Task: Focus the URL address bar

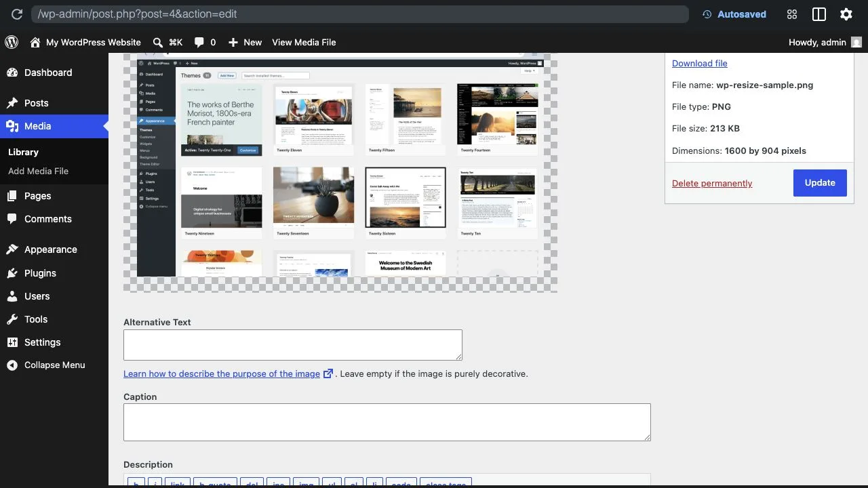Action: point(360,14)
